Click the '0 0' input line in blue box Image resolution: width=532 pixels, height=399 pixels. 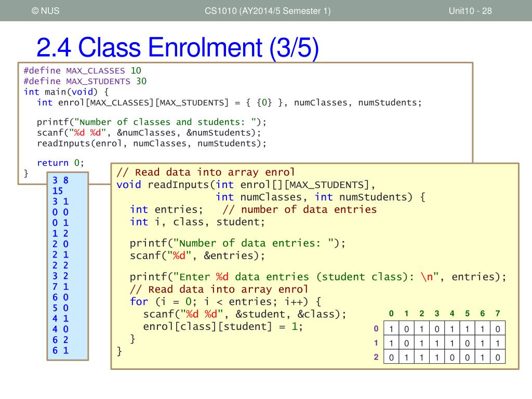point(60,212)
